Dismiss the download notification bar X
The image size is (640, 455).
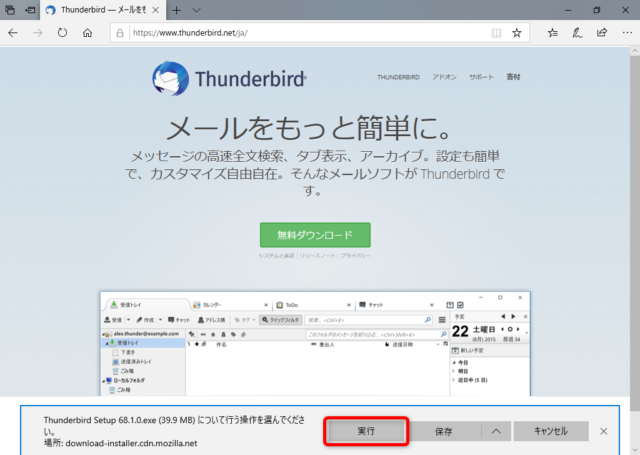click(604, 431)
